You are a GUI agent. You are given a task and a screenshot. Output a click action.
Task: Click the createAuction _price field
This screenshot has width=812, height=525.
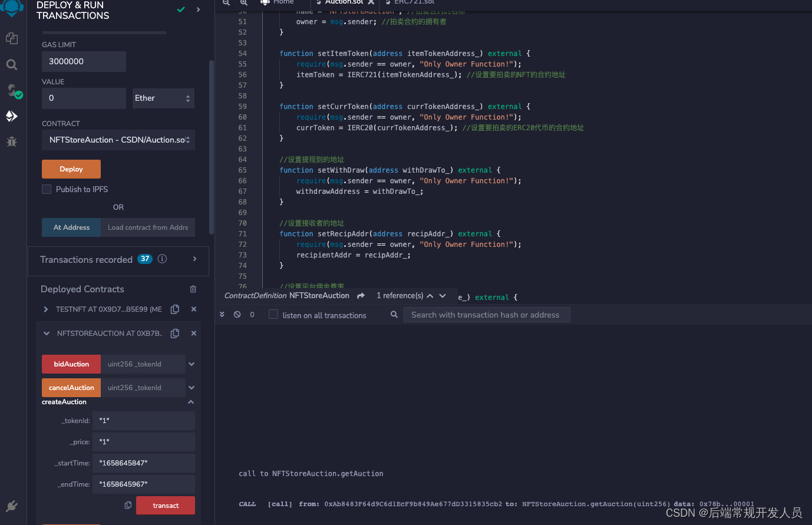coord(144,442)
